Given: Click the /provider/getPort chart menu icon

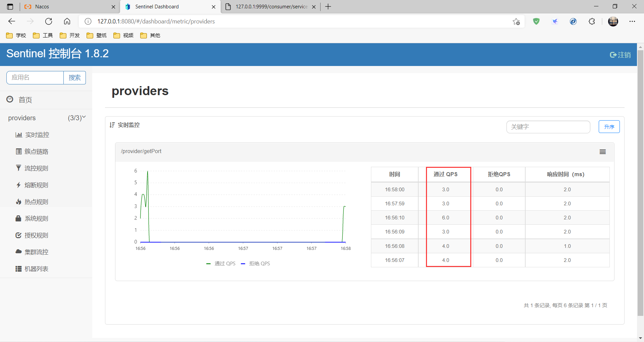Looking at the screenshot, I should (x=603, y=152).
